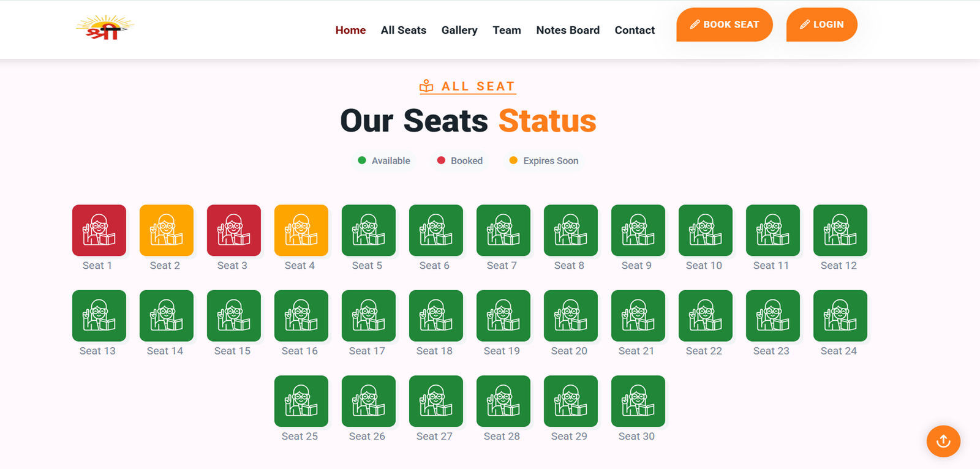Navigate to the Contact section
This screenshot has height=469, width=980.
coord(635,30)
